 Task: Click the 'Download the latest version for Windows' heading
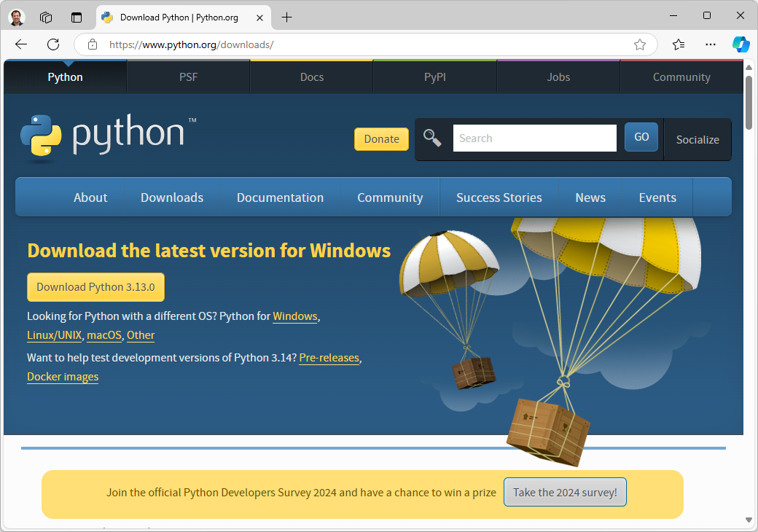click(209, 251)
